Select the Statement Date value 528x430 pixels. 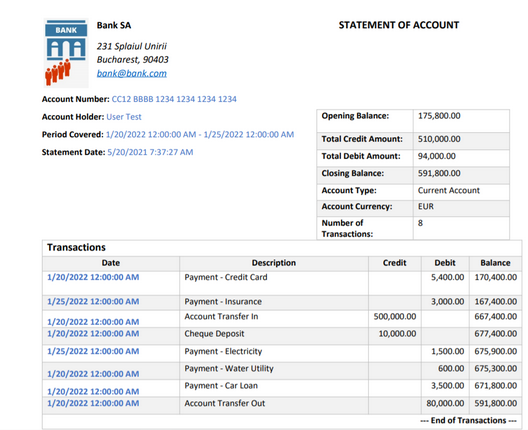[x=150, y=152]
